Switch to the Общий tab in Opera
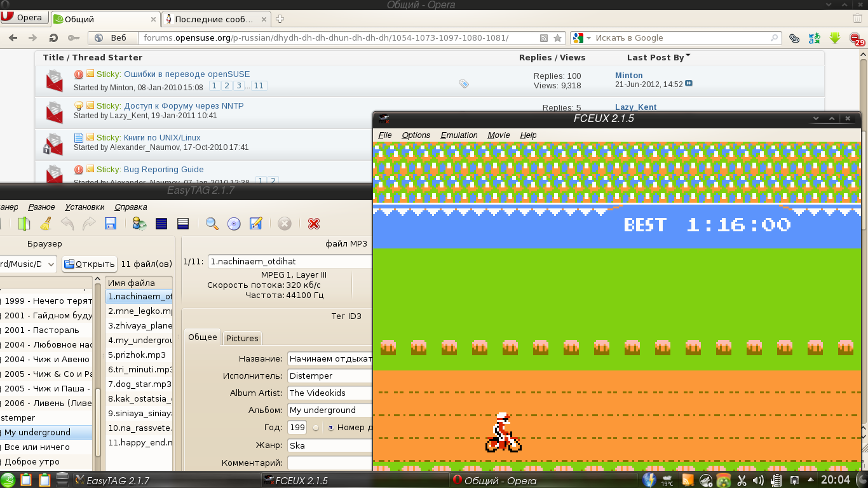Image resolution: width=868 pixels, height=488 pixels. click(104, 18)
